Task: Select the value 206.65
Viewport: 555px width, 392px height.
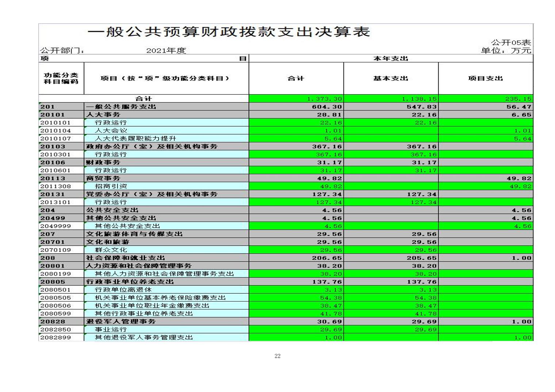Action: (x=327, y=258)
